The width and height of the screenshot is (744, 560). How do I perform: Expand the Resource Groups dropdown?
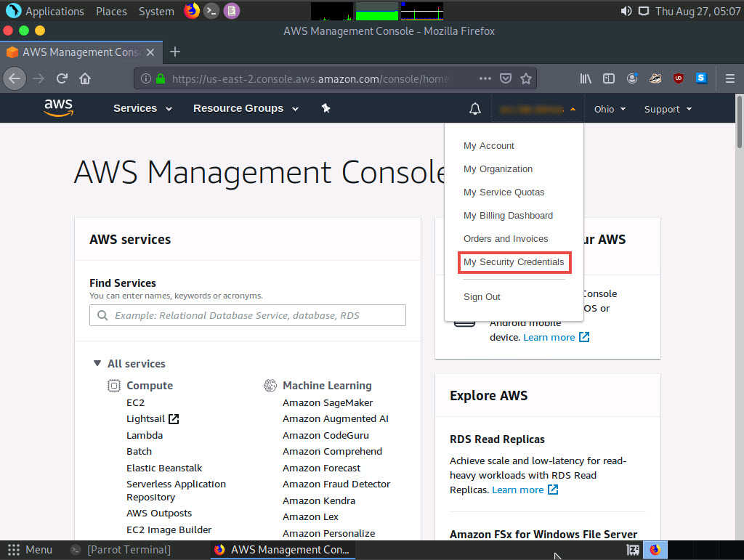click(246, 108)
